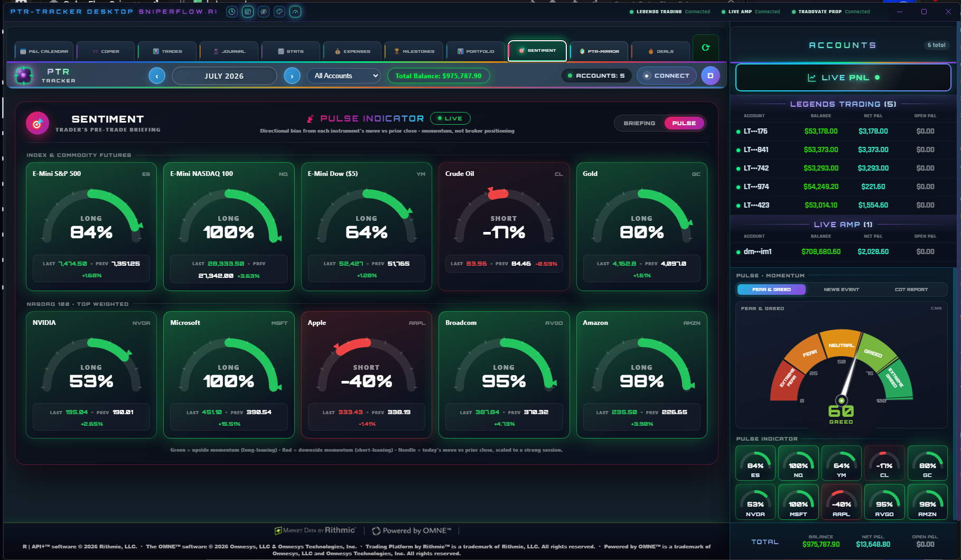Screen dimensions: 961x560
Task: Go to previous month arrow
Action: point(157,76)
